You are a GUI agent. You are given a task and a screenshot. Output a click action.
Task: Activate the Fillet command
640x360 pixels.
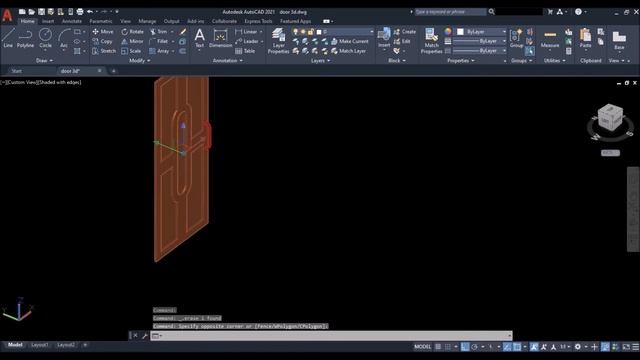[x=159, y=41]
